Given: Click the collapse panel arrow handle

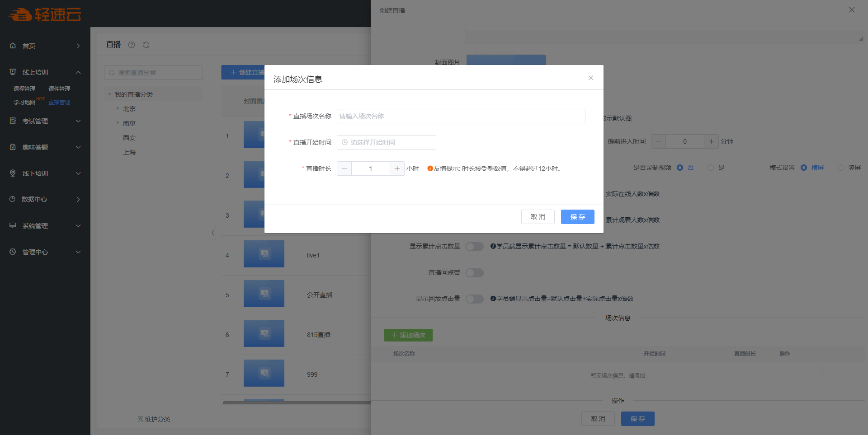Looking at the screenshot, I should [x=213, y=233].
